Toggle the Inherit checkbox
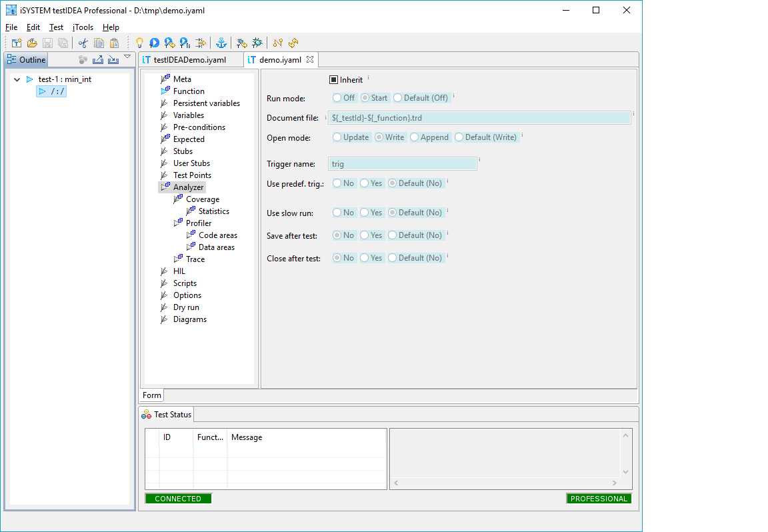768x532 pixels. (333, 80)
